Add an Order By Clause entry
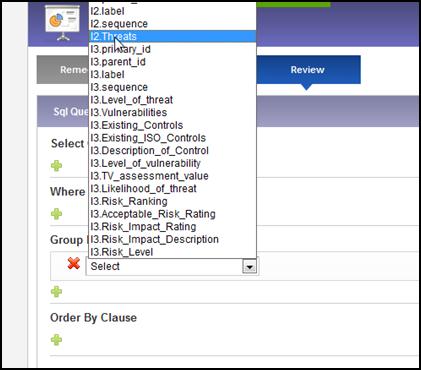 click(56, 340)
